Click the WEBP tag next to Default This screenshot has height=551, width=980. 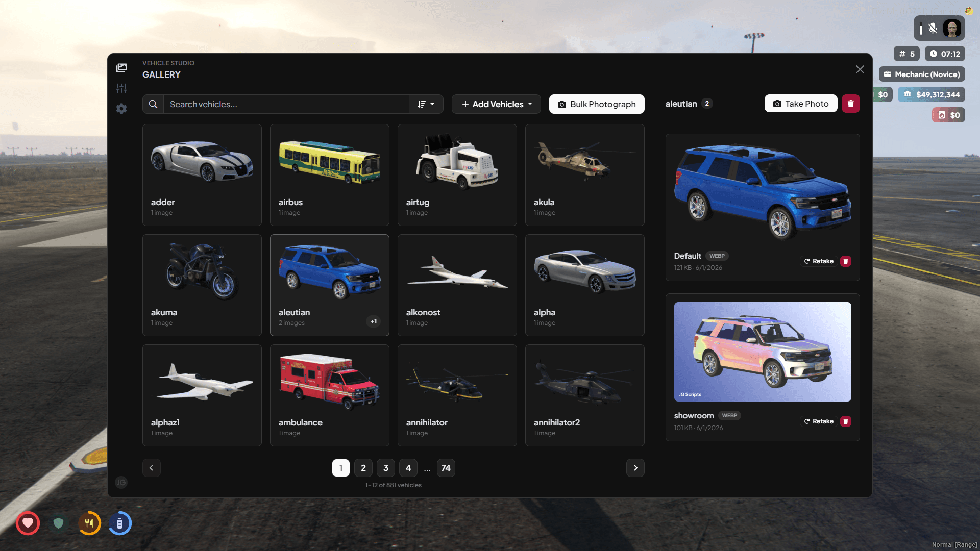click(x=717, y=256)
